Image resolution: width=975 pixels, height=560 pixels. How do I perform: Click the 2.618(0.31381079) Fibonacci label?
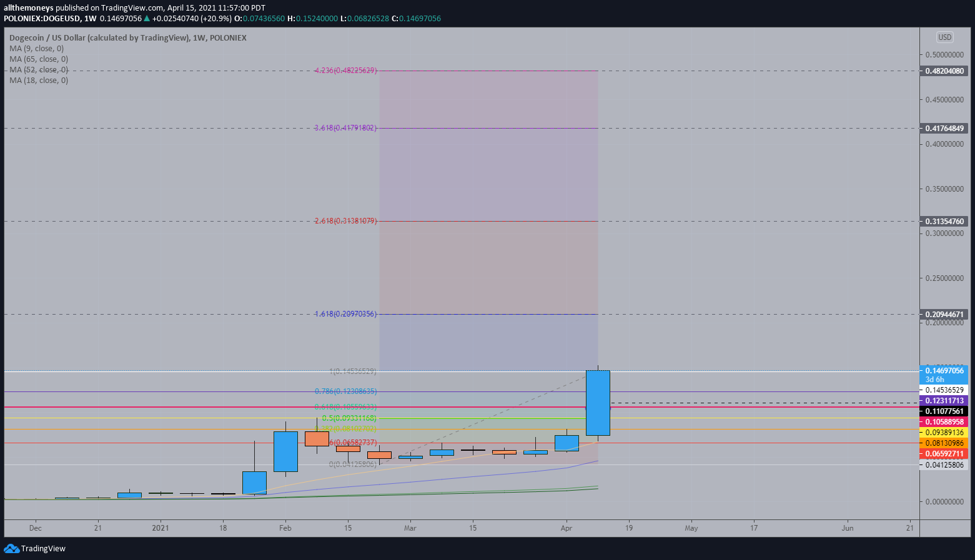345,221
